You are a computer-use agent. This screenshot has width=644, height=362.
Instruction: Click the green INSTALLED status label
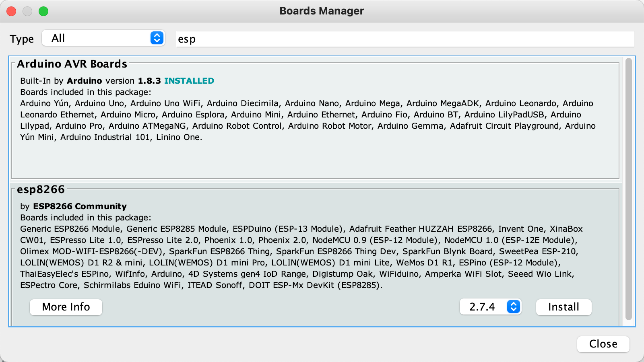189,81
